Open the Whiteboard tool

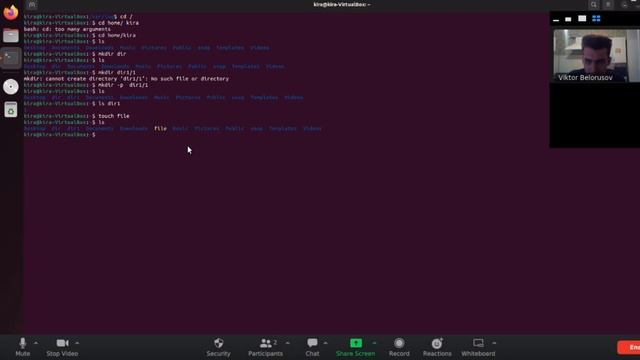(x=478, y=347)
